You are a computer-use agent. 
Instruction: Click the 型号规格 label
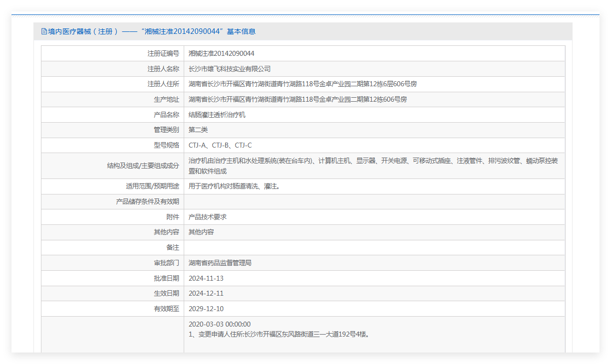[x=166, y=145]
